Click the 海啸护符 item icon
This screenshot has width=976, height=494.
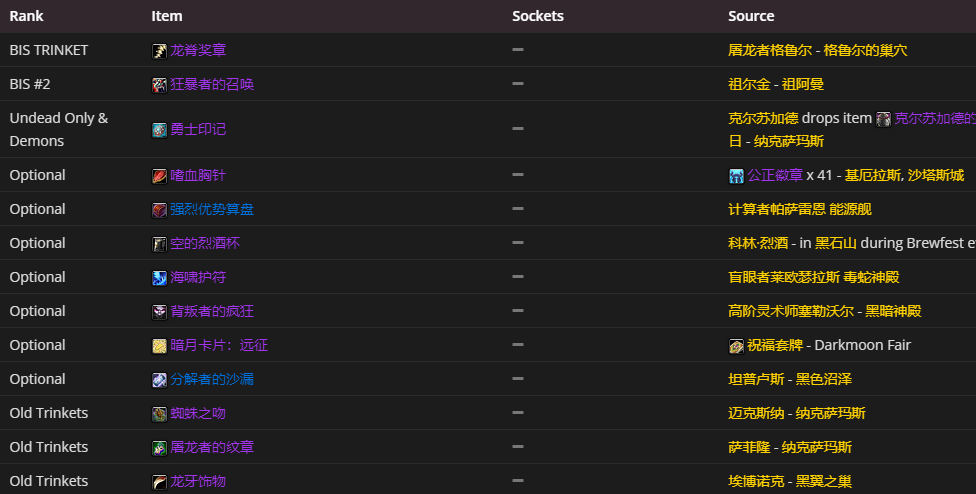click(x=159, y=278)
